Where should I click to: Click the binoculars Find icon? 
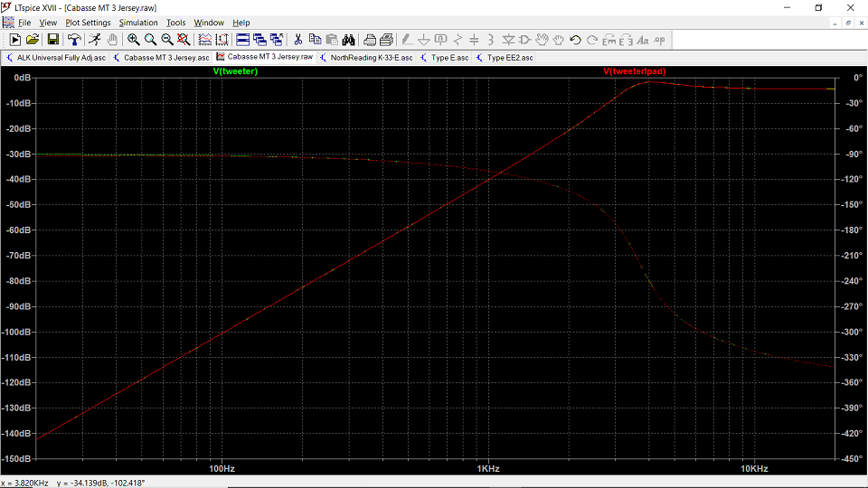[x=348, y=40]
